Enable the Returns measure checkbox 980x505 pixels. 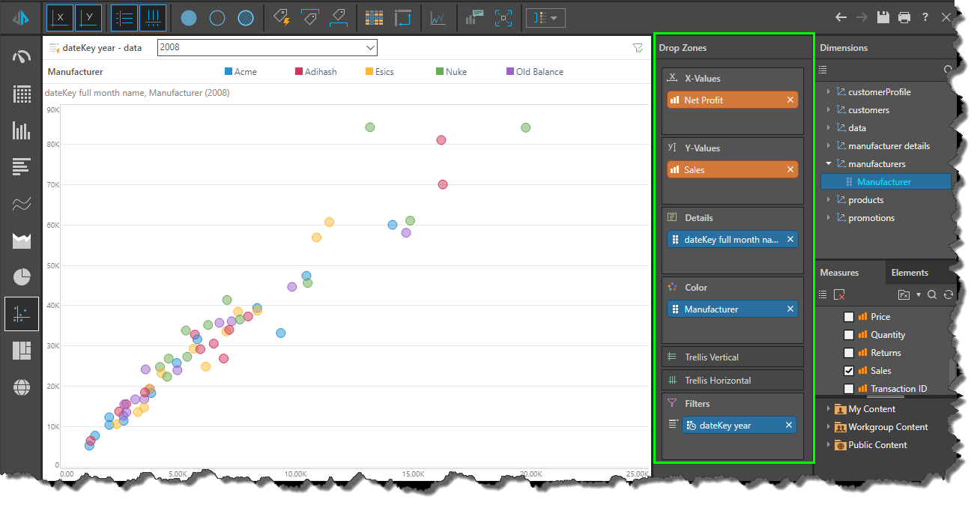(849, 353)
